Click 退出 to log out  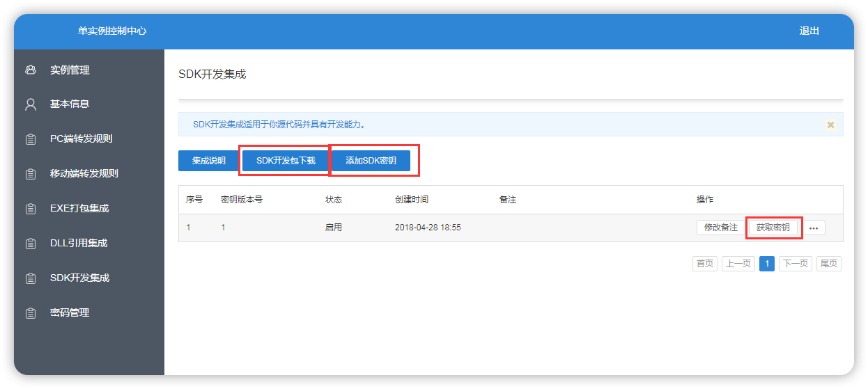(809, 31)
